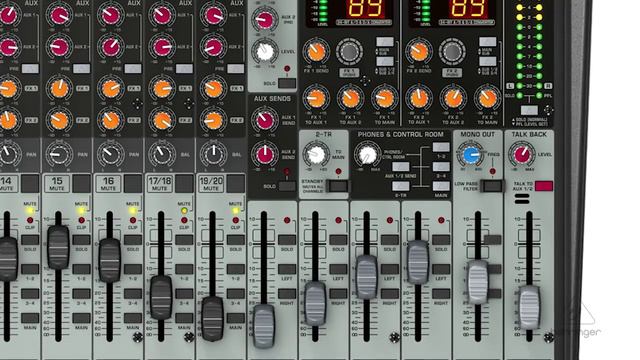
Task: Solo channel 15
Action: coord(82,240)
